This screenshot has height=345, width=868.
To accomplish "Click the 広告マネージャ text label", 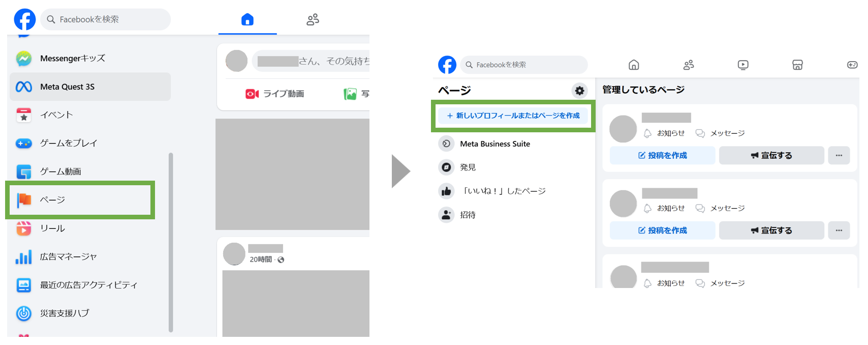I will pos(69,257).
